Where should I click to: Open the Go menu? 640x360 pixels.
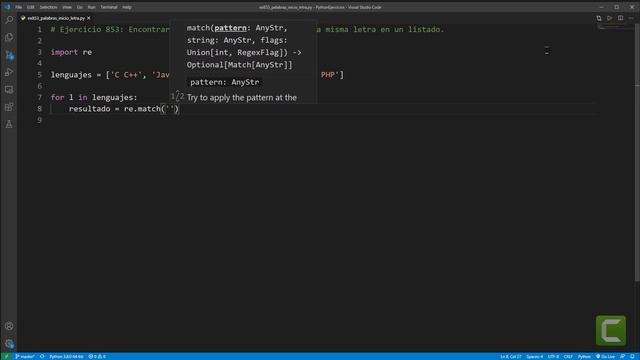point(80,7)
